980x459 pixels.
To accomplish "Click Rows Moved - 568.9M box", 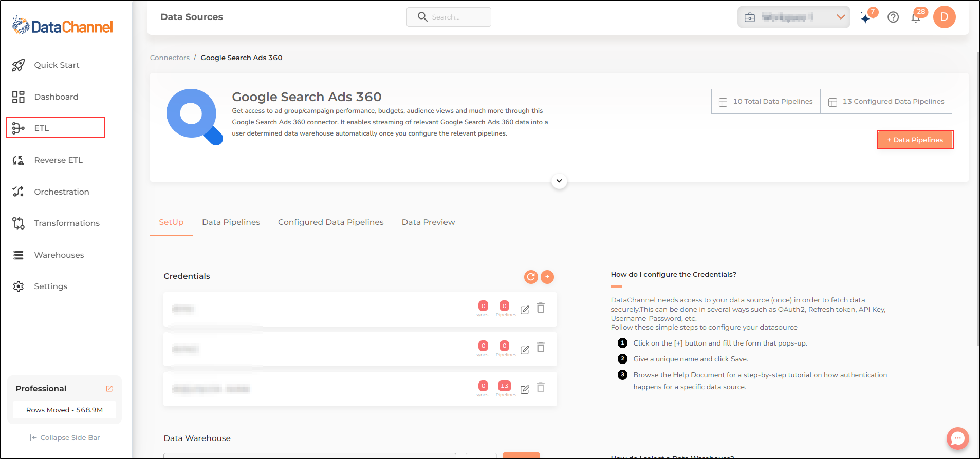I will point(65,410).
